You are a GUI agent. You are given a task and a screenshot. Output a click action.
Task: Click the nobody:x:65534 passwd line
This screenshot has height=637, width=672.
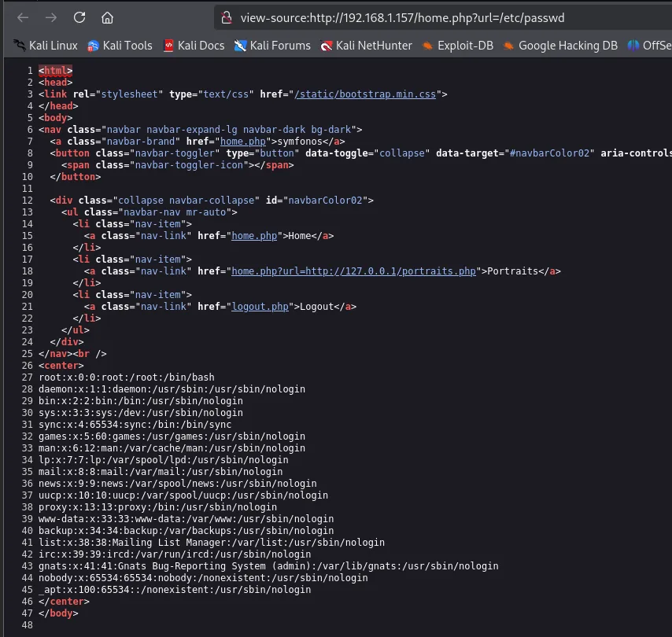click(x=203, y=578)
